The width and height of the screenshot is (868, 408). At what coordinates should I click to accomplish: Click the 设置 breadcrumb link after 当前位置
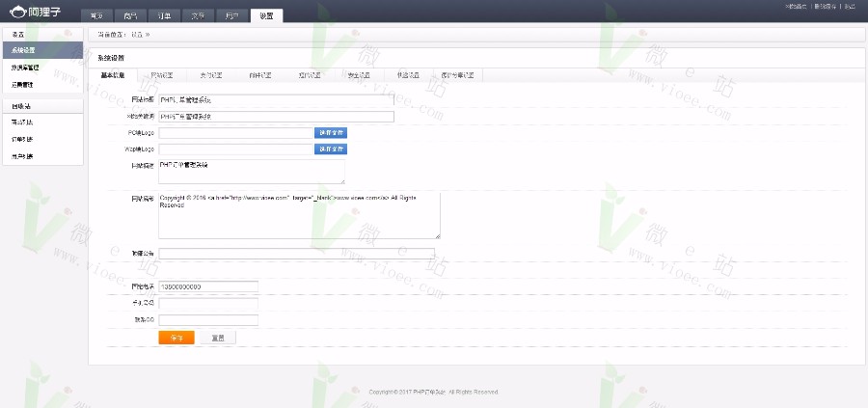(137, 35)
